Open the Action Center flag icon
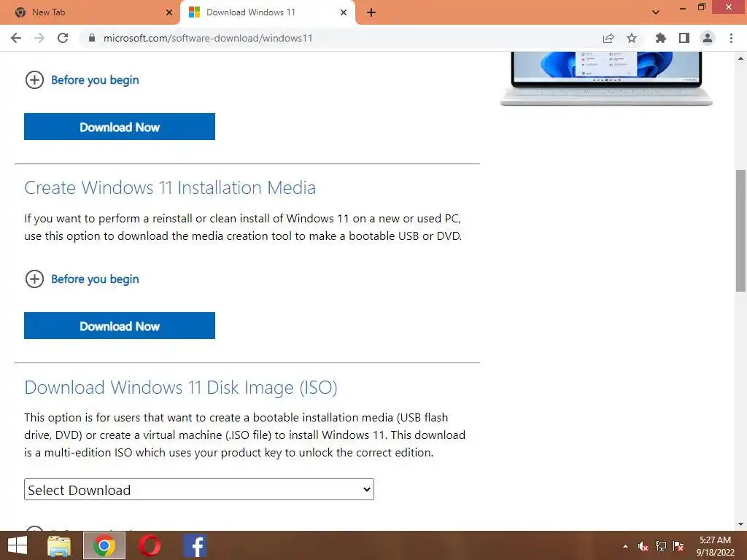747x560 pixels. click(678, 546)
